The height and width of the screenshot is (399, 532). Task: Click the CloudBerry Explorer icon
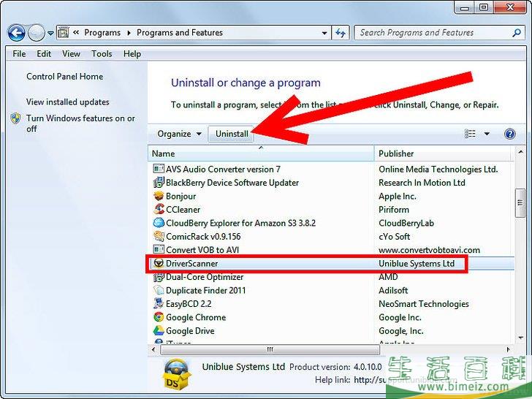point(159,223)
